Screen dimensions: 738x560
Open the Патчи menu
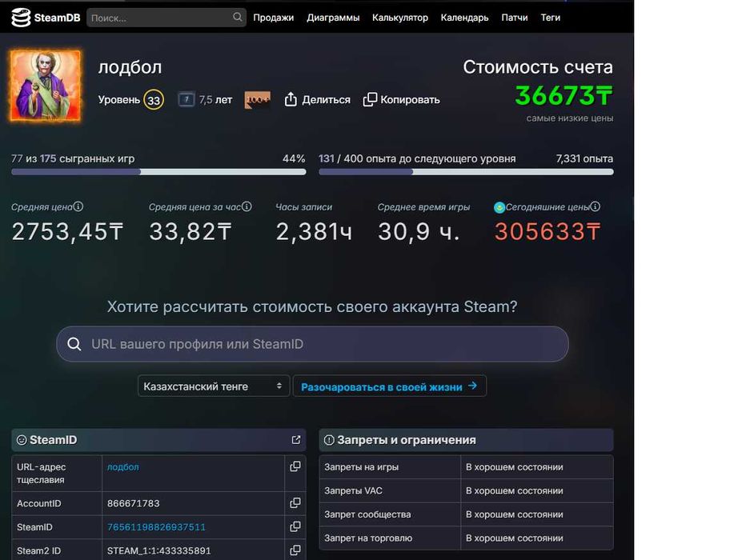tap(515, 18)
